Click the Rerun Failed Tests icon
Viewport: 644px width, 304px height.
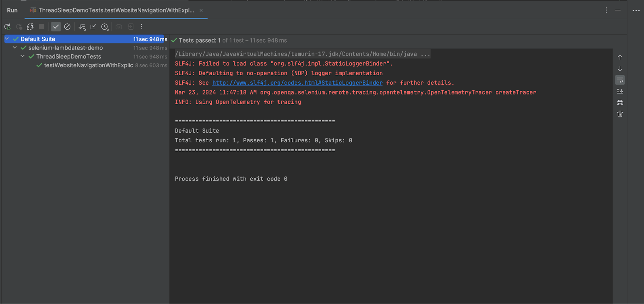click(x=19, y=27)
